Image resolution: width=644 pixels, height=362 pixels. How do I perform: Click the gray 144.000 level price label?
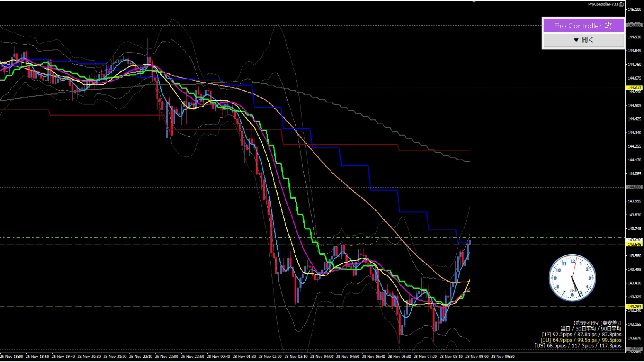click(634, 187)
